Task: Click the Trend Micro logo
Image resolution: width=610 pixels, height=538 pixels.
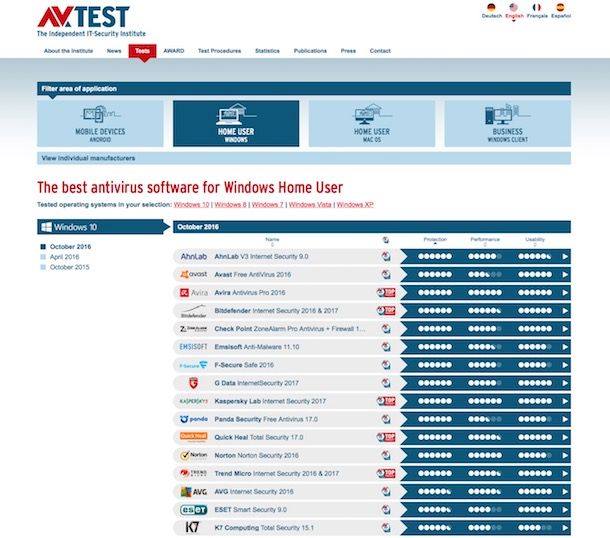Action: 193,473
